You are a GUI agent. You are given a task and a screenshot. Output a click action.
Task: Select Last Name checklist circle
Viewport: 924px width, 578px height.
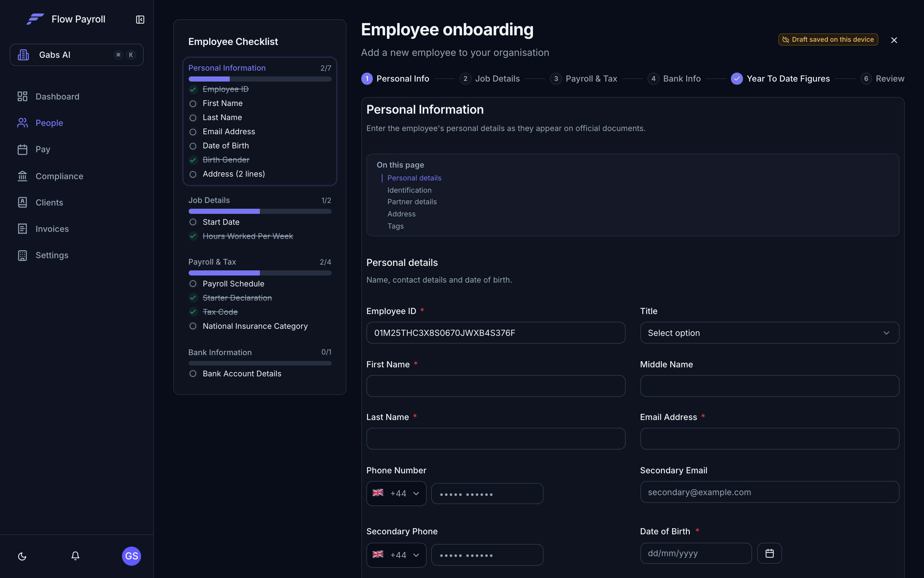coord(193,118)
